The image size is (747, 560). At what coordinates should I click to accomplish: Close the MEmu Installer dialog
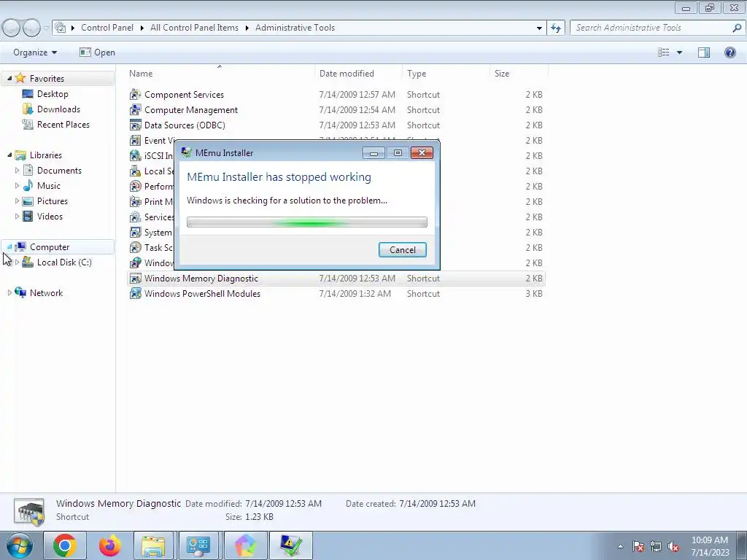tap(422, 153)
